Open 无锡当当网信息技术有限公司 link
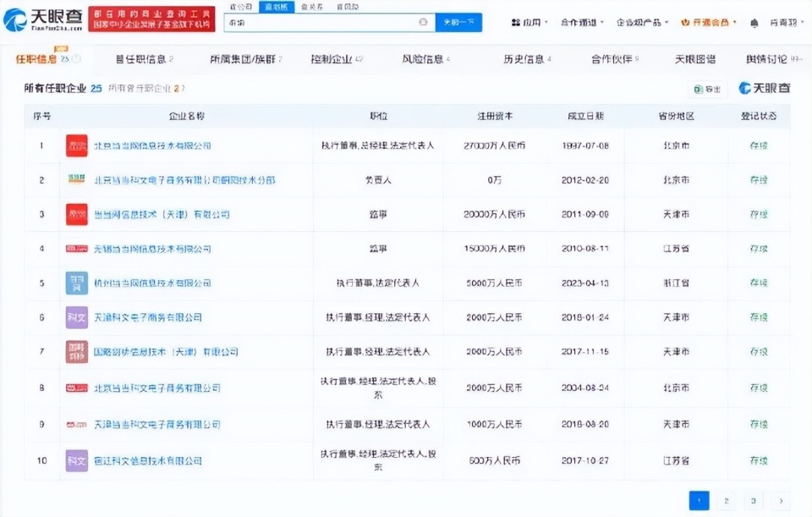 [x=153, y=249]
